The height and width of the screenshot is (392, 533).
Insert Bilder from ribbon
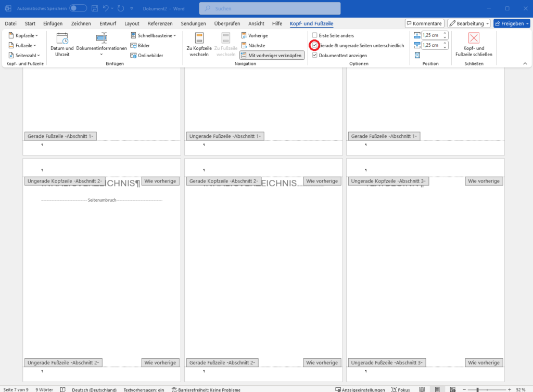[140, 45]
